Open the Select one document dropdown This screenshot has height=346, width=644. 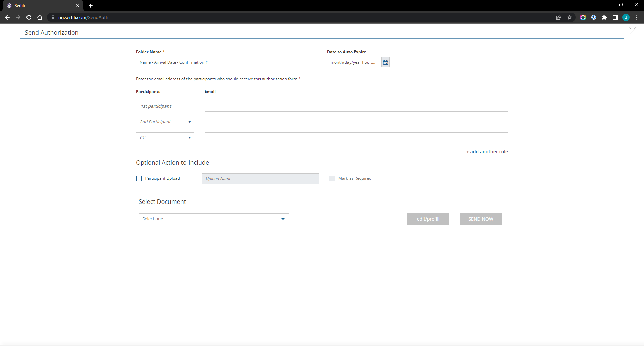point(214,219)
